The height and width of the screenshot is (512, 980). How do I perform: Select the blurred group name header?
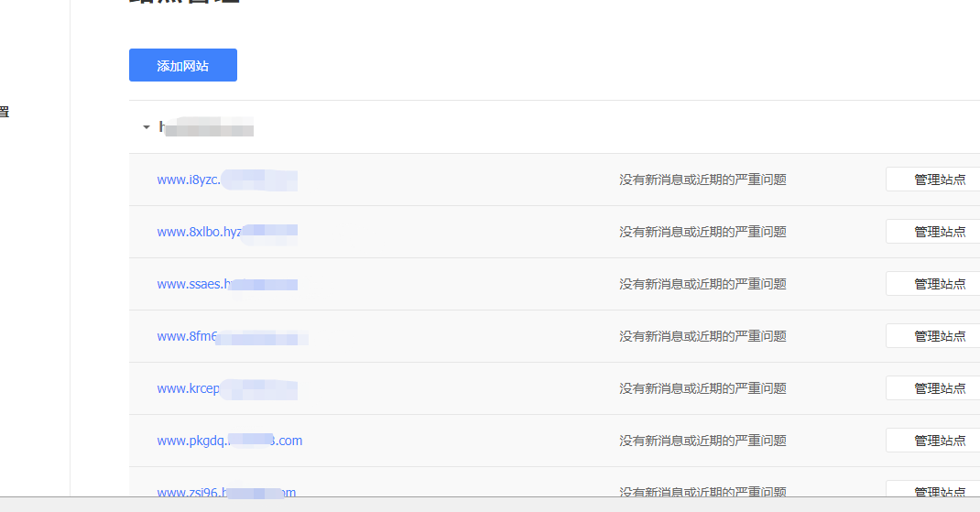tap(205, 127)
